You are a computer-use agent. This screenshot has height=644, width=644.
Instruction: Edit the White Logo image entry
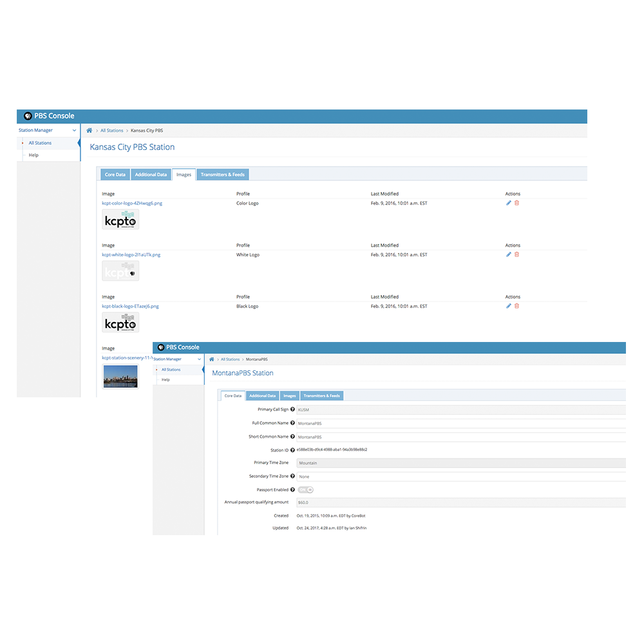coord(509,254)
